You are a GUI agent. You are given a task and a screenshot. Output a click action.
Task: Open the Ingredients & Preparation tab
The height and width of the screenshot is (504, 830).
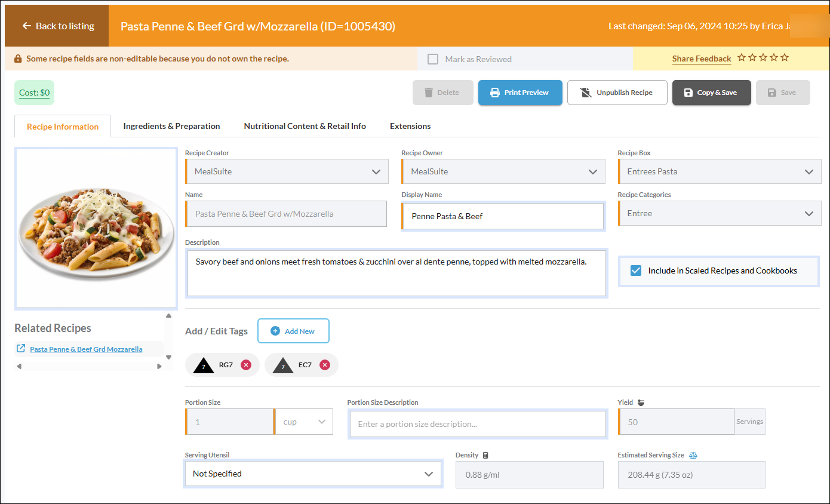171,126
